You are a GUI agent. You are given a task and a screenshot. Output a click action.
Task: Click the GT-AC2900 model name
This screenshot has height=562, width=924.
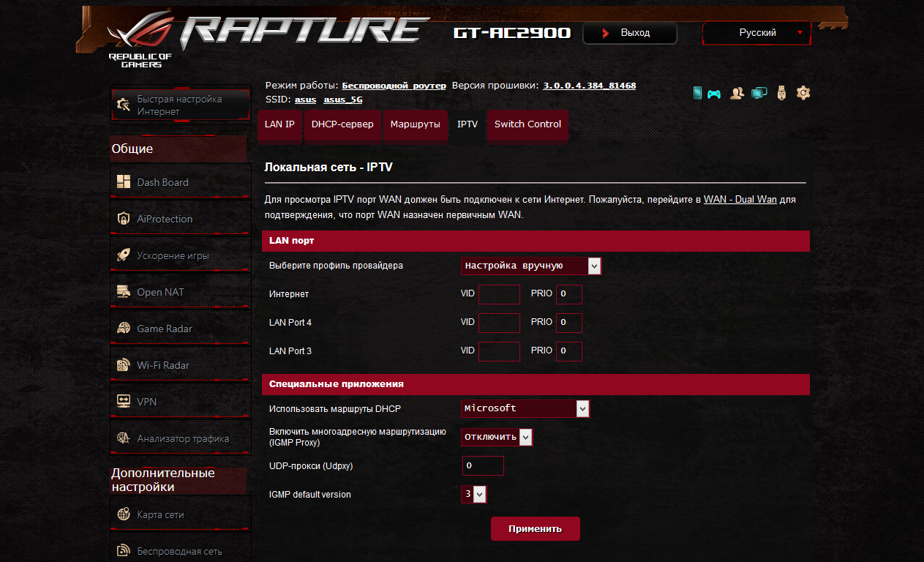pos(512,33)
